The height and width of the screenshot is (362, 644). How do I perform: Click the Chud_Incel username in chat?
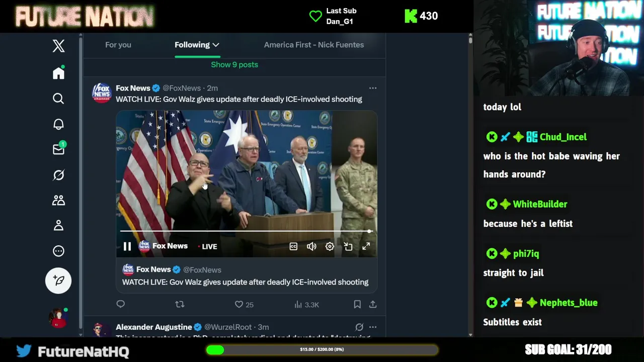(x=563, y=137)
